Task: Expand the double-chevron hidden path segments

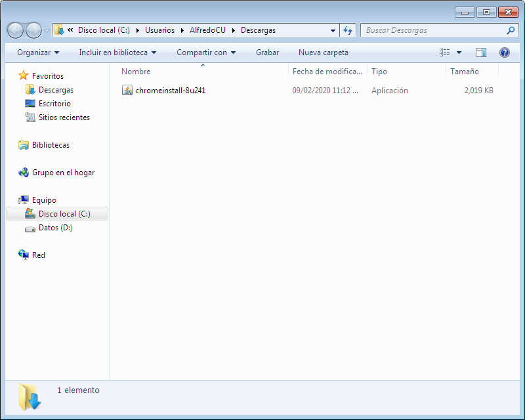Action: (x=70, y=30)
